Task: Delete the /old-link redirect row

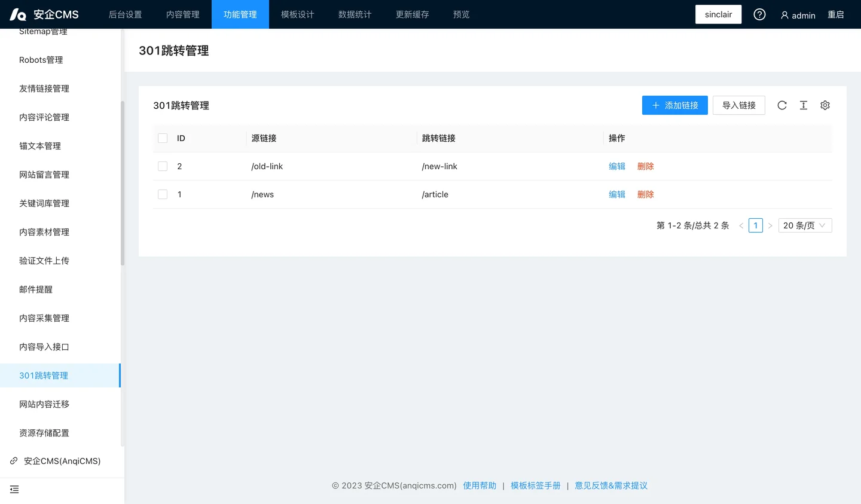Action: 646,166
